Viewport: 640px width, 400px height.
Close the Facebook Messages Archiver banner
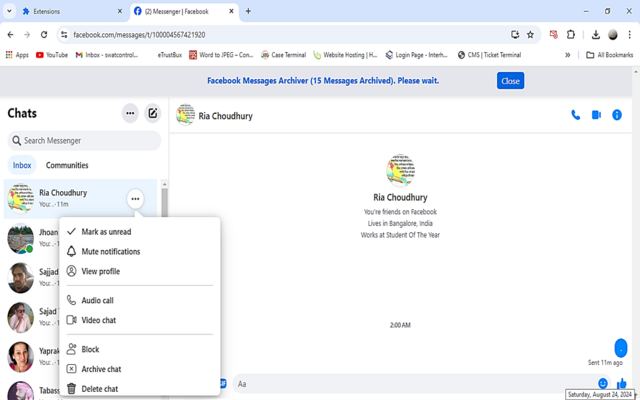click(x=510, y=81)
